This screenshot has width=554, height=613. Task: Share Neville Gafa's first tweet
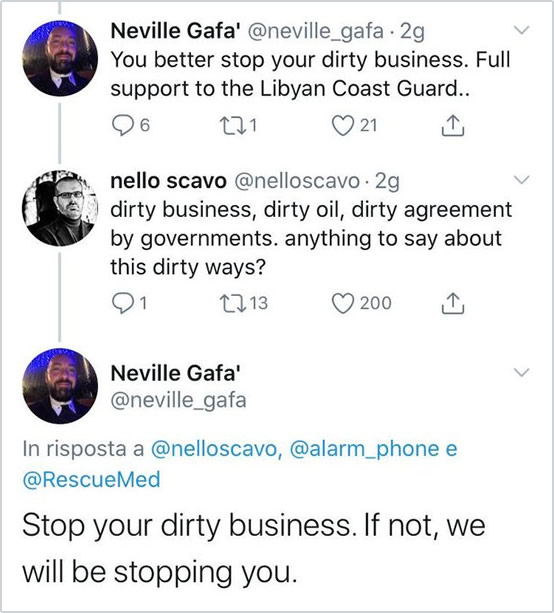tap(453, 125)
